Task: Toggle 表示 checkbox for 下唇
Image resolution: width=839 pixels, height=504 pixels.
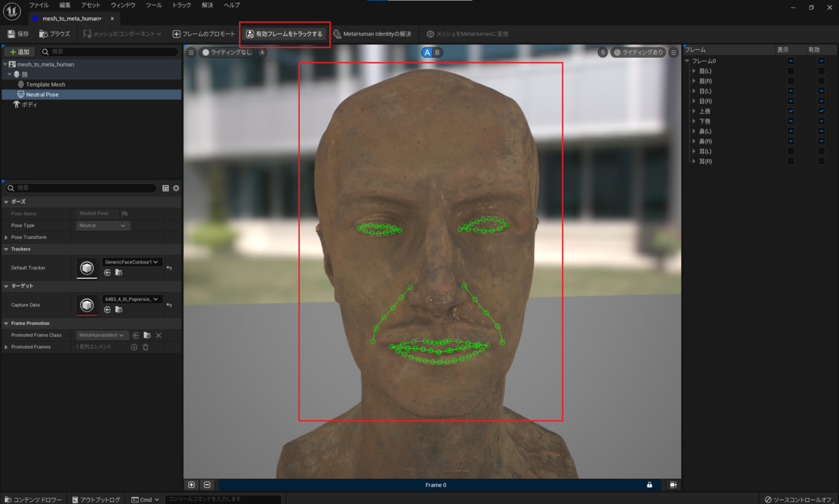Action: click(791, 121)
